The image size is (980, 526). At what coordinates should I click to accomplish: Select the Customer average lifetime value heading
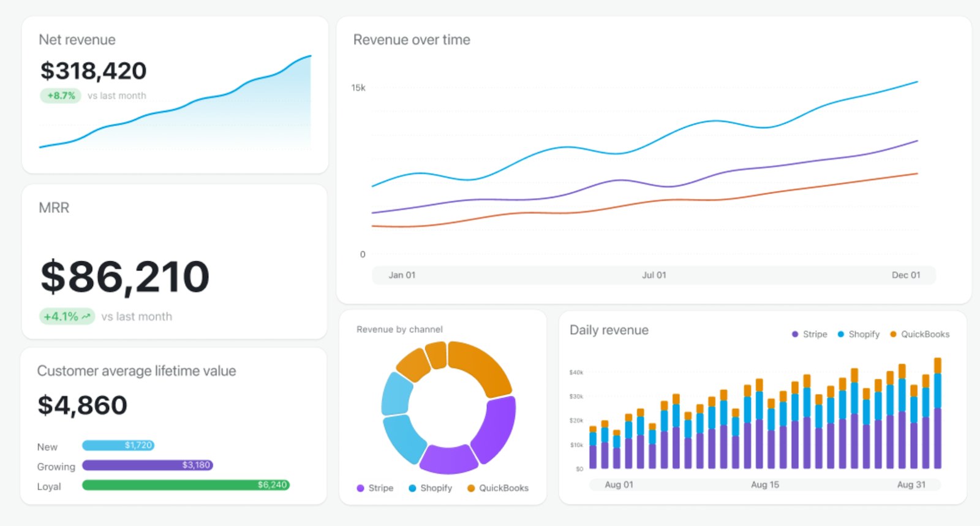click(x=137, y=371)
